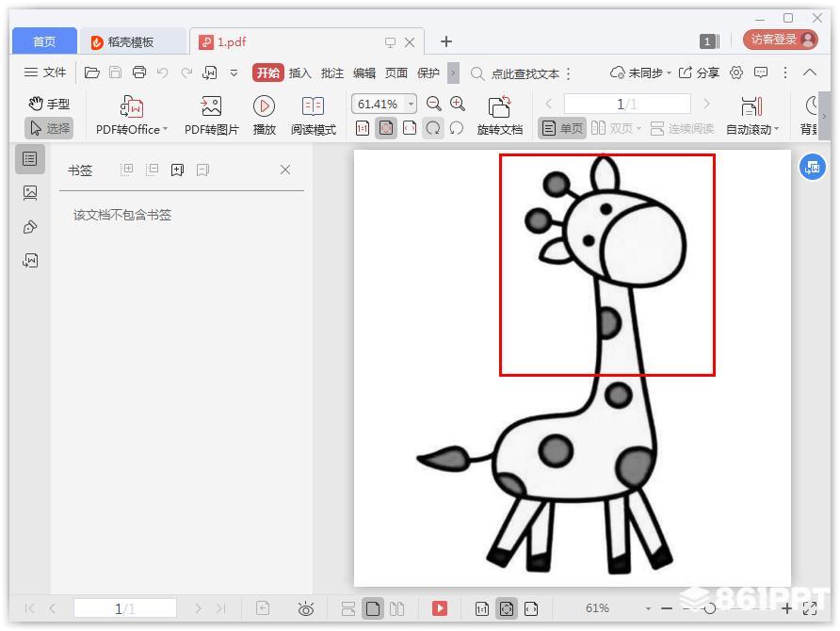Click the fit width ribbon icon
Viewport: 840px width, 631px height.
click(x=410, y=128)
